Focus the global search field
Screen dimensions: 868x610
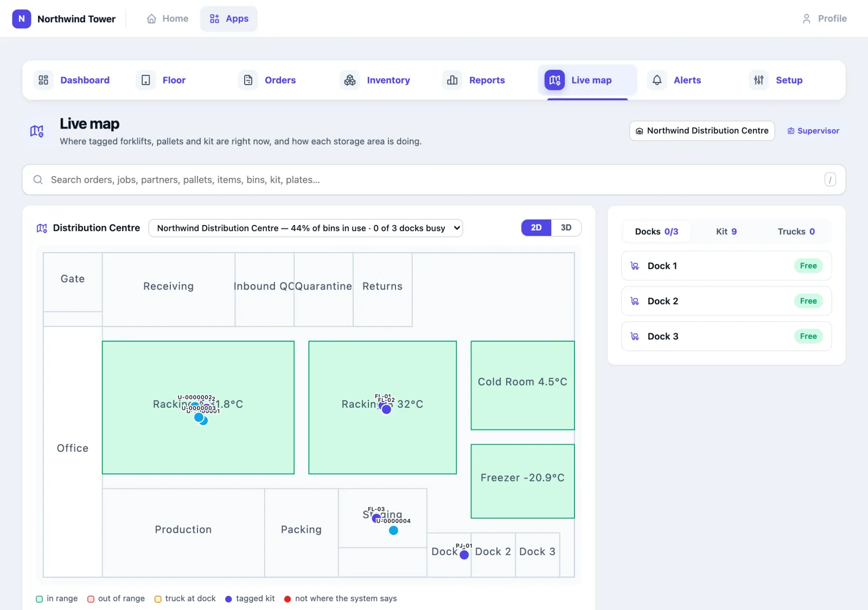434,179
